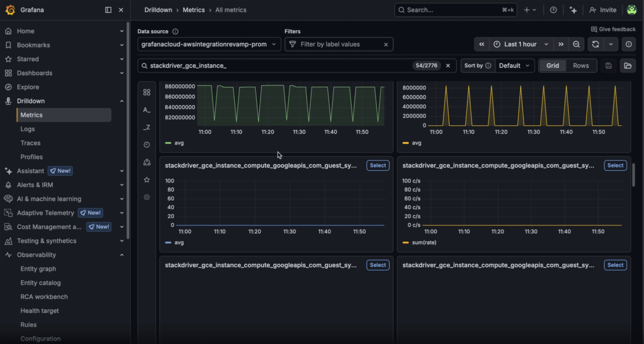Collapse the Observability section
Viewport: 644px width, 344px height.
click(122, 255)
